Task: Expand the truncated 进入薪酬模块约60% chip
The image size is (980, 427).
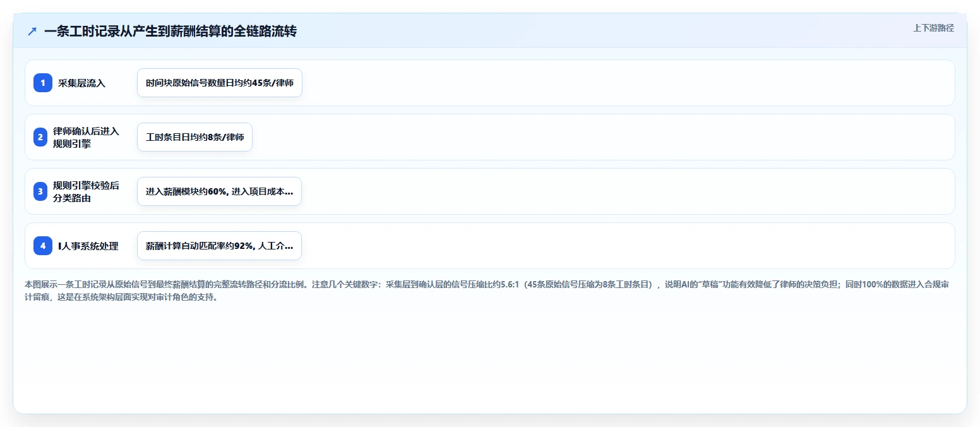Action: (x=219, y=191)
